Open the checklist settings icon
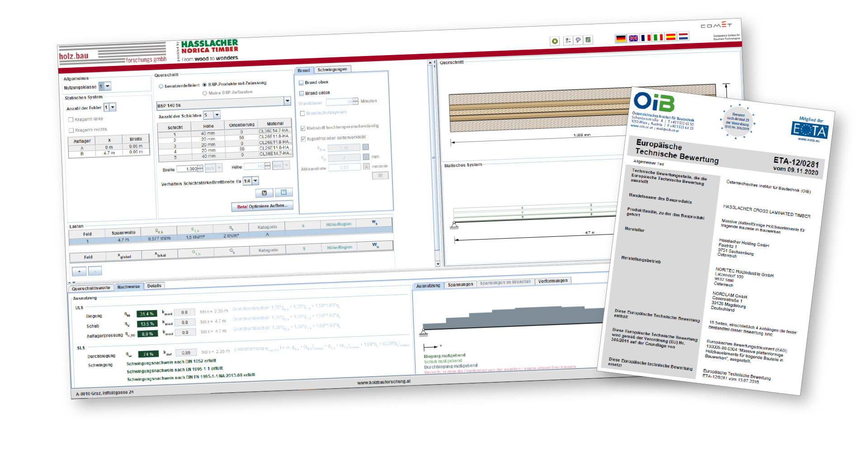The width and height of the screenshot is (868, 451). point(568,41)
